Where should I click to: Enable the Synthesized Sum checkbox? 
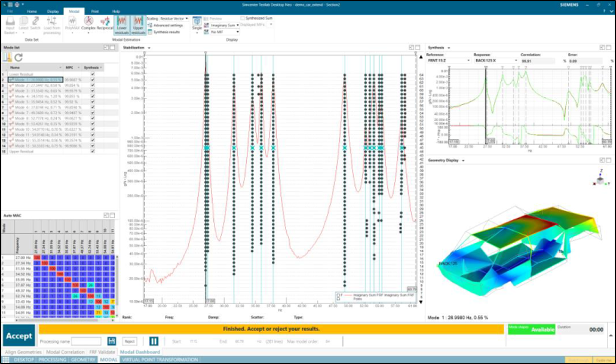(x=242, y=18)
